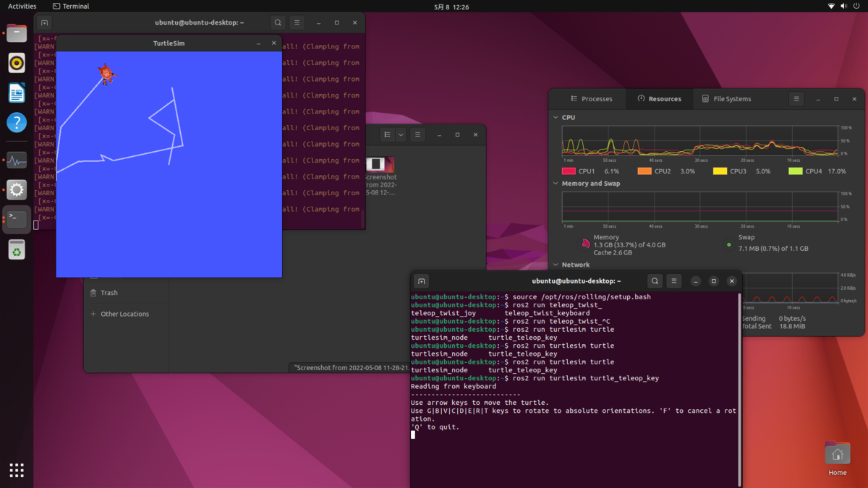
Task: Click the Swap indicator icon
Action: [728, 244]
